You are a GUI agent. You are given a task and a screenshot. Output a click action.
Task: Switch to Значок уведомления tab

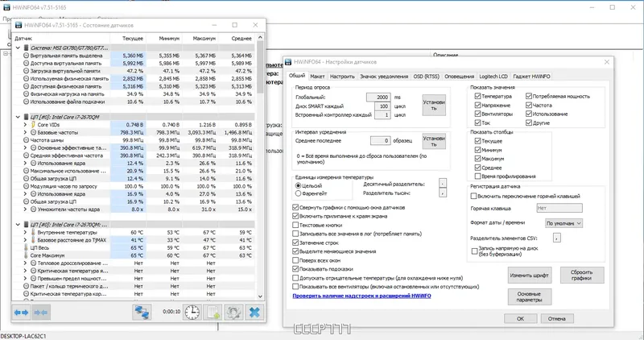(x=384, y=77)
